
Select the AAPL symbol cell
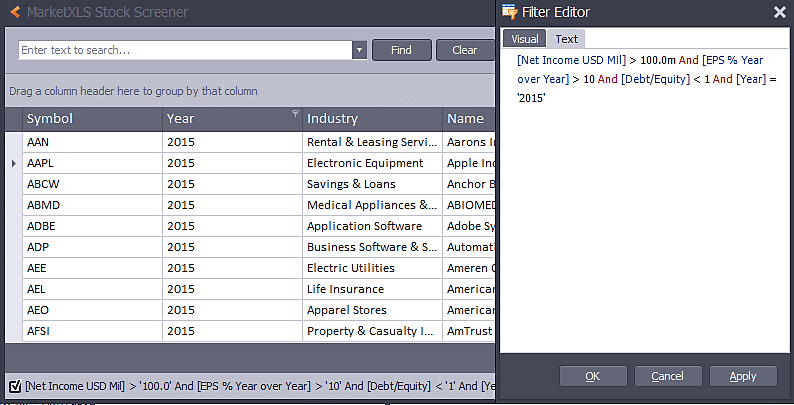(x=93, y=163)
